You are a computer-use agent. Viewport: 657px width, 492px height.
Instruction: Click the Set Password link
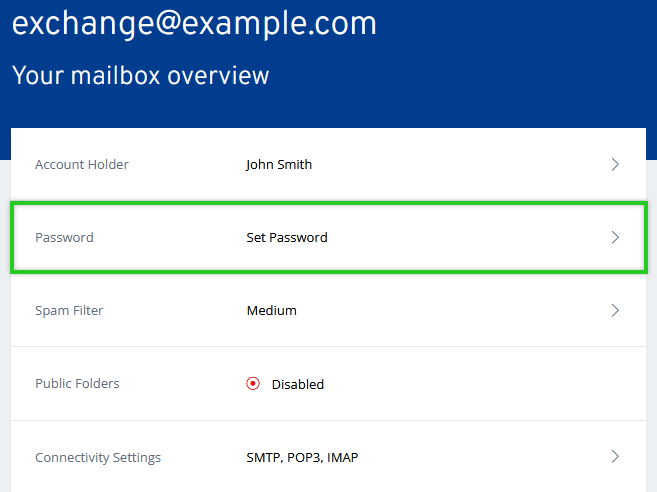click(x=287, y=238)
